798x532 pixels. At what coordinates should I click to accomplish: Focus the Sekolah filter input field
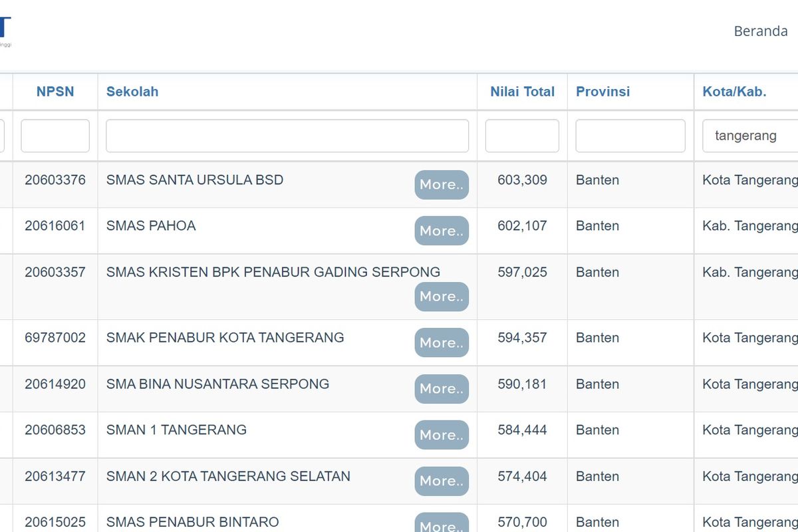click(287, 136)
